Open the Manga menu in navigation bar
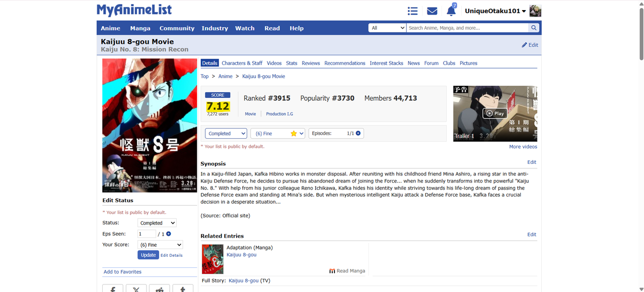Viewport: 644px width, 292px height. click(140, 28)
